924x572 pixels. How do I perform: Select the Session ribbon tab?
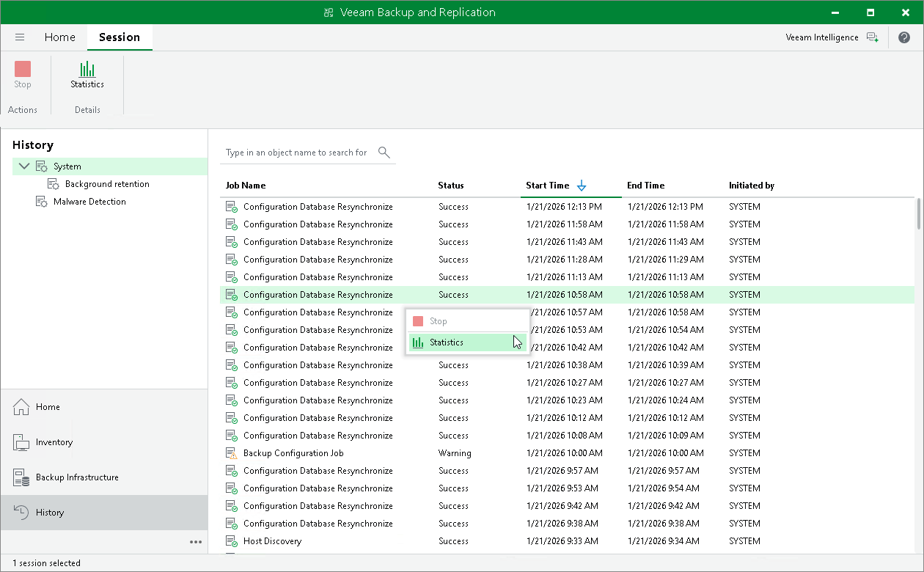120,37
